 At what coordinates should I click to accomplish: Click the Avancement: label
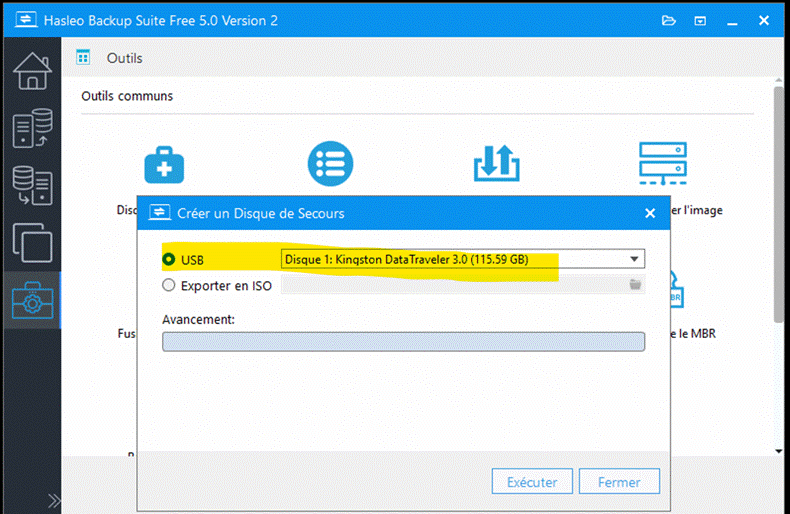point(199,319)
